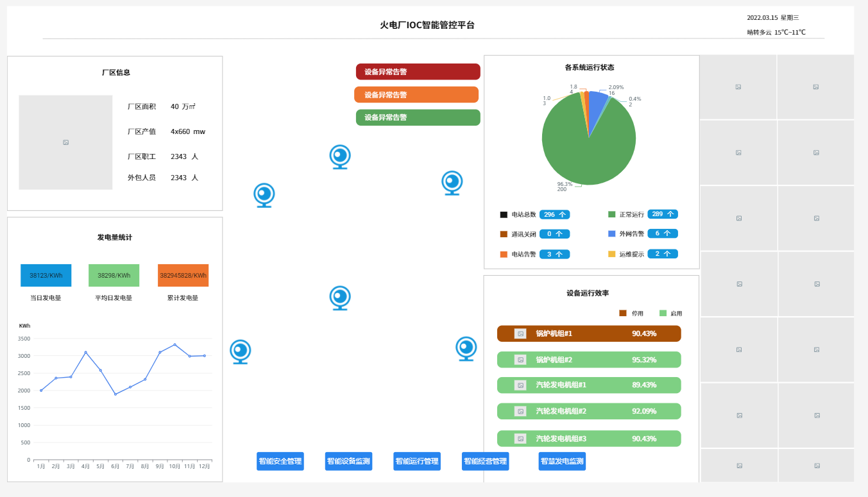This screenshot has height=497, width=868.
Task: Click the green 正常运行 legend swatch
Action: tap(612, 215)
